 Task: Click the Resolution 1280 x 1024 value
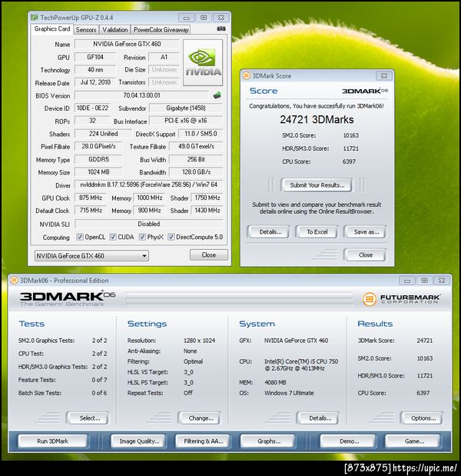coord(199,341)
